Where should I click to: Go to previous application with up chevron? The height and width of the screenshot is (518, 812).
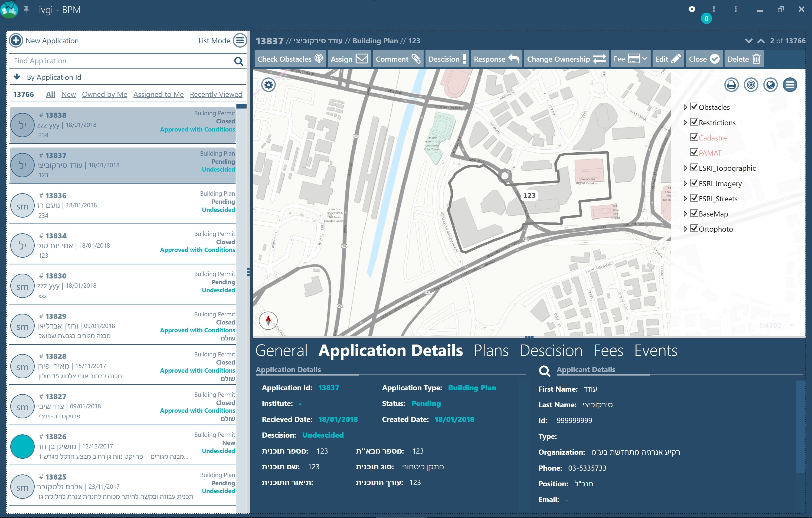coord(761,41)
